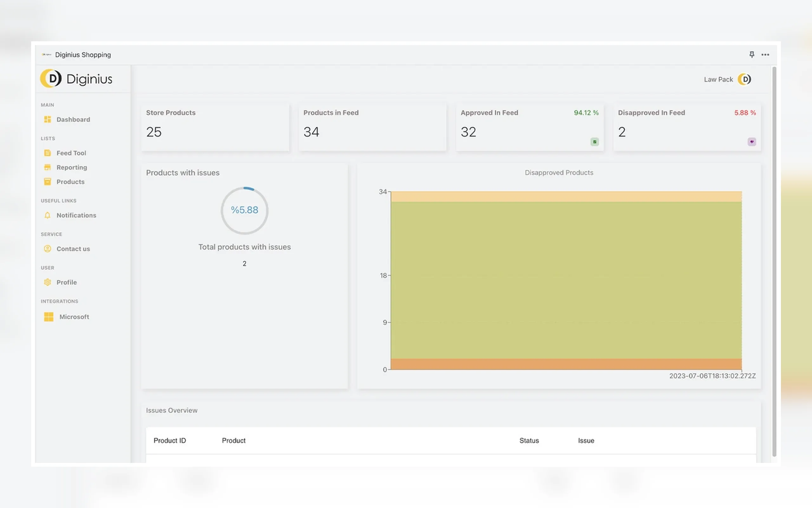Screen dimensions: 812x508
Task: Click the green approved area in chart
Action: pos(566,280)
